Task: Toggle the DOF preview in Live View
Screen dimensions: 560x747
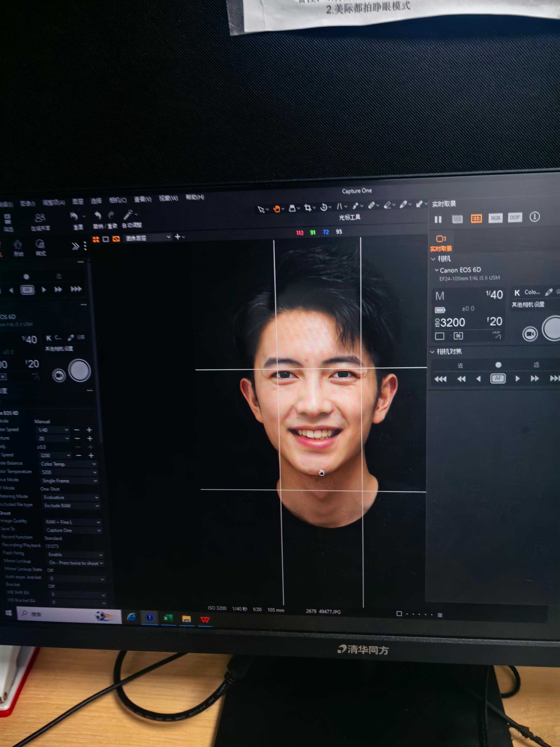Action: coord(515,217)
